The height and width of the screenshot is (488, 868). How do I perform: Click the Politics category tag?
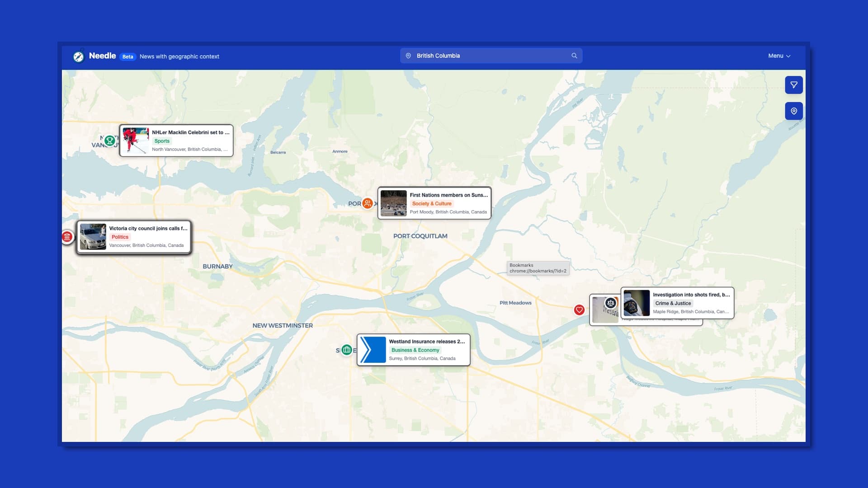coord(120,237)
